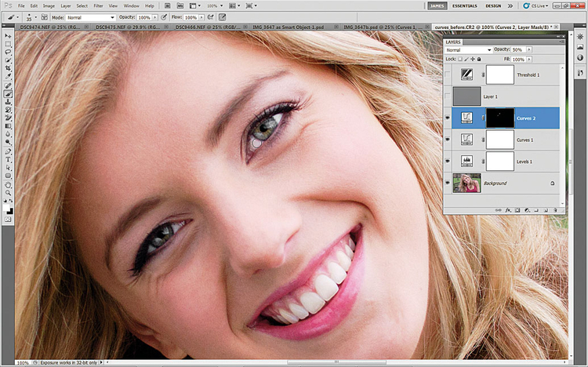Hide the Levels 1 layer
588x367 pixels.
(x=448, y=162)
